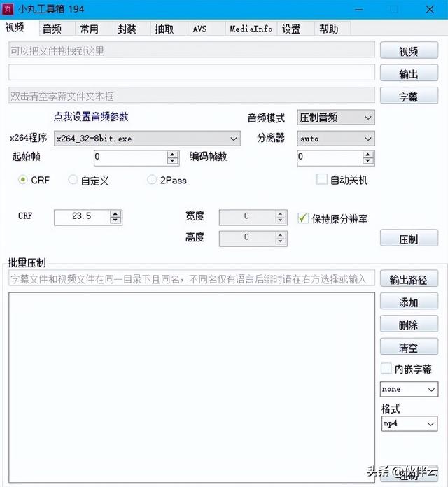Increase 宽度 with up arrow

(x=280, y=214)
